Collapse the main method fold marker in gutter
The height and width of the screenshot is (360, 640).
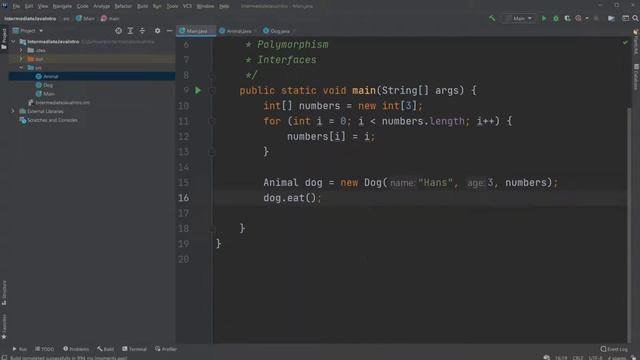tap(212, 90)
